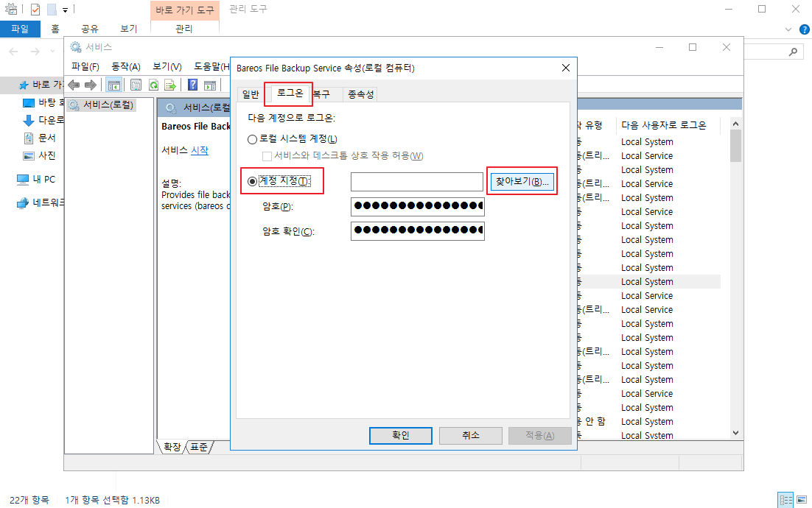This screenshot has width=812, height=508.
Task: Select 서비스(로컬) in the Services console tree
Action: tap(102, 105)
